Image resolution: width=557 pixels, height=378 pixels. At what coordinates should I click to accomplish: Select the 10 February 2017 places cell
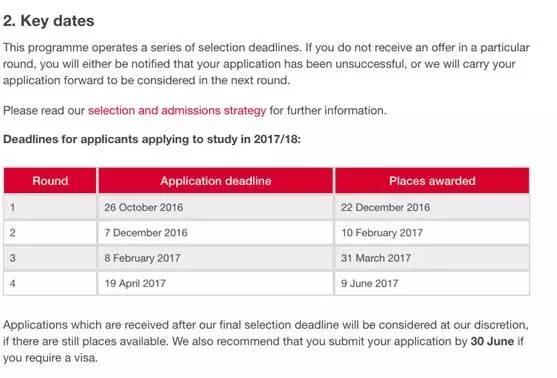(x=432, y=233)
